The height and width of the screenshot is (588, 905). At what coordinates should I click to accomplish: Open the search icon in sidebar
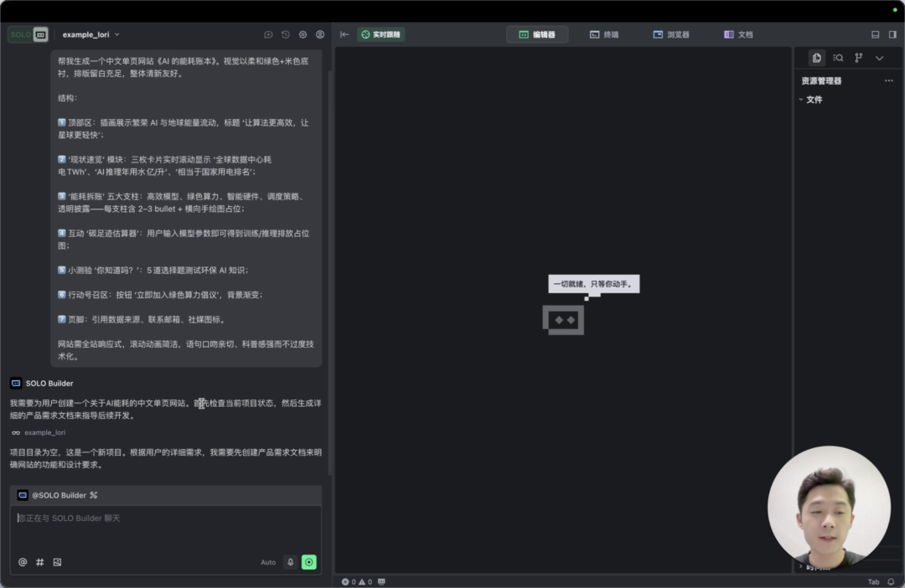tap(838, 58)
